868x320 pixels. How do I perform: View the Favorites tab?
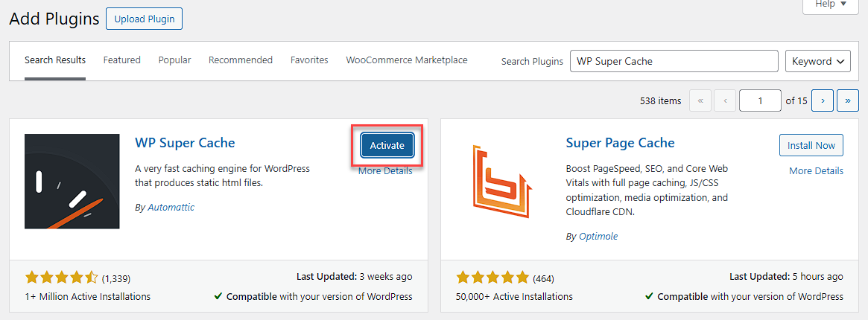(309, 60)
